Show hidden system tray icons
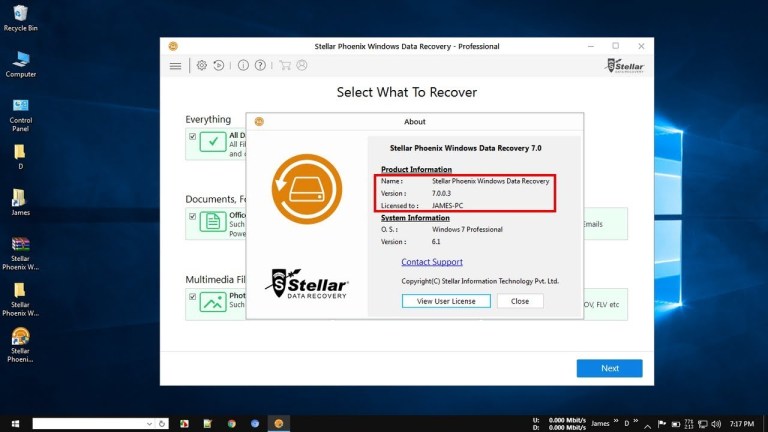This screenshot has height=432, width=768. pos(648,425)
